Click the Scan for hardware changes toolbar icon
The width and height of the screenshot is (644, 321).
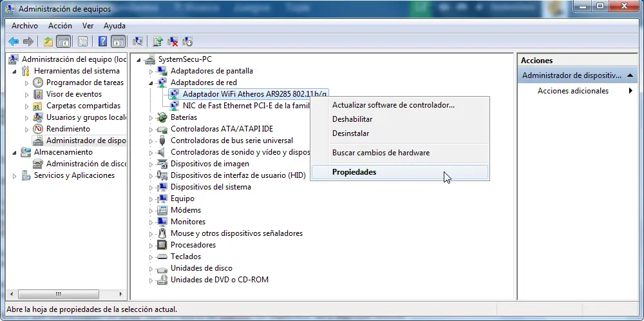point(138,41)
